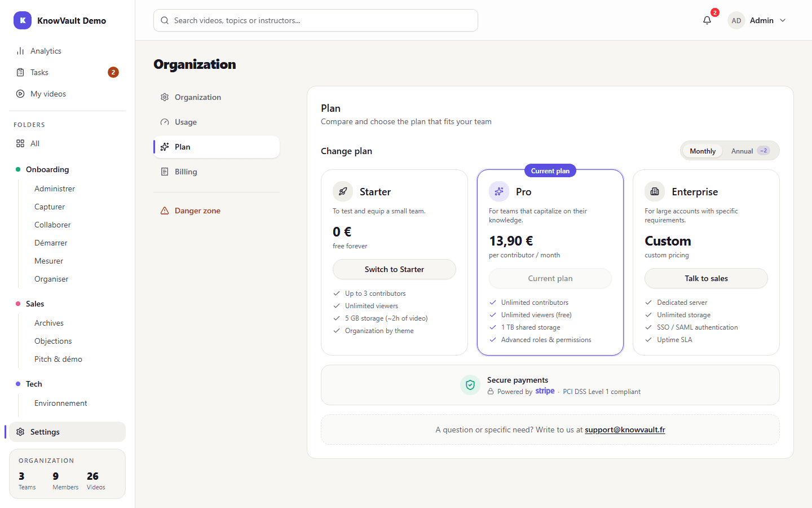This screenshot has width=812, height=508.
Task: Click the secure payments shield icon
Action: point(470,385)
